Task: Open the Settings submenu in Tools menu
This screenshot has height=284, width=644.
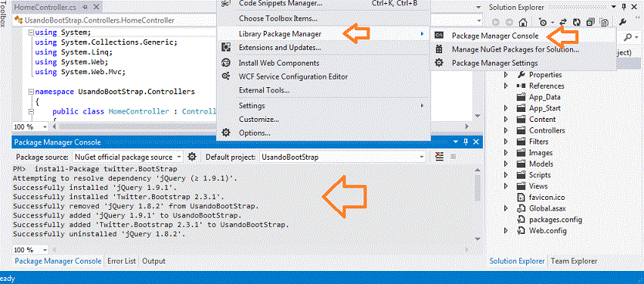Action: (x=323, y=106)
